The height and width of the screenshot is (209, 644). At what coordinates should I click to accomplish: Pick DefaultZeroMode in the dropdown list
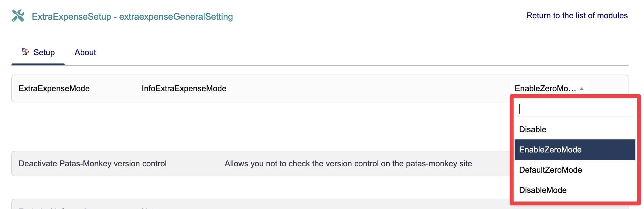[x=550, y=170]
